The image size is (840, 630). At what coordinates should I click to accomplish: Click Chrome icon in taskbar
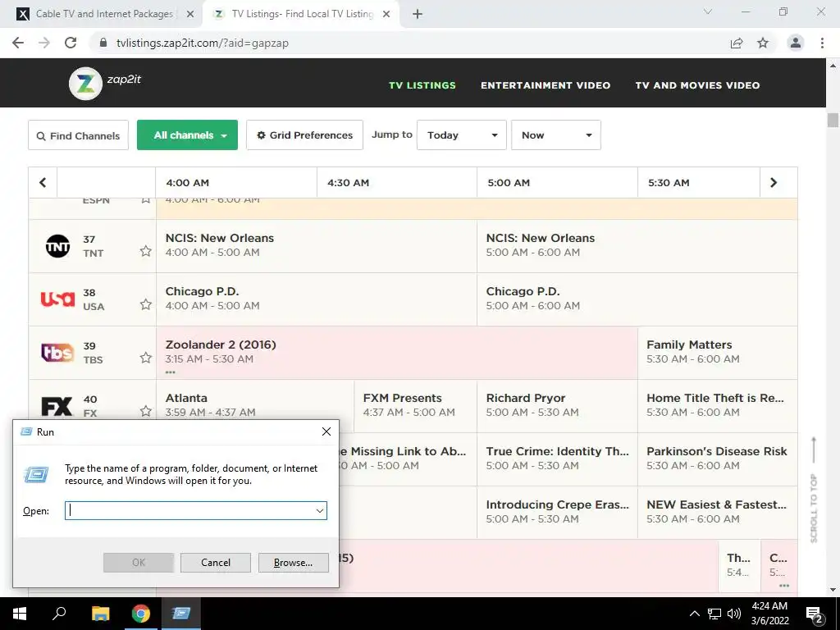point(141,614)
